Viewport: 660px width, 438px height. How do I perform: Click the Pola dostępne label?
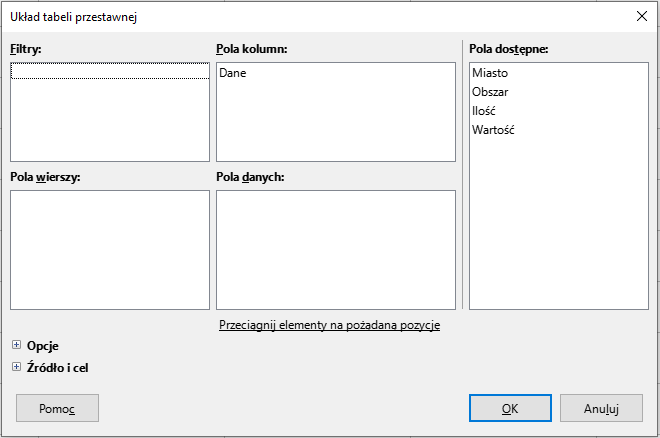509,48
